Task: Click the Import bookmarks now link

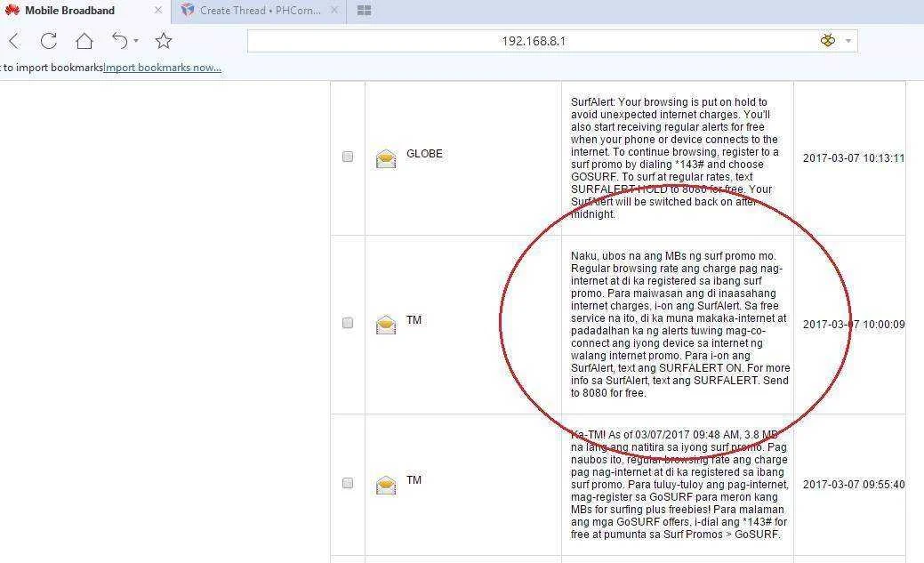Action: pos(163,68)
